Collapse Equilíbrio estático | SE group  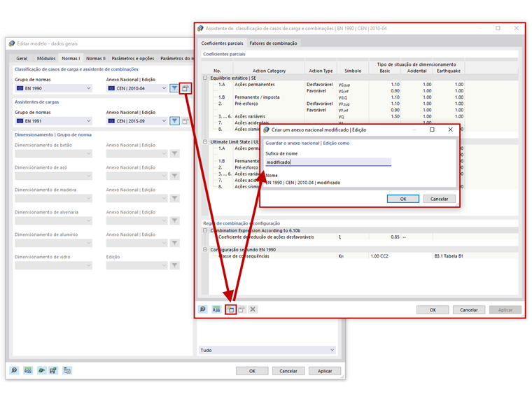pyautogui.click(x=205, y=78)
